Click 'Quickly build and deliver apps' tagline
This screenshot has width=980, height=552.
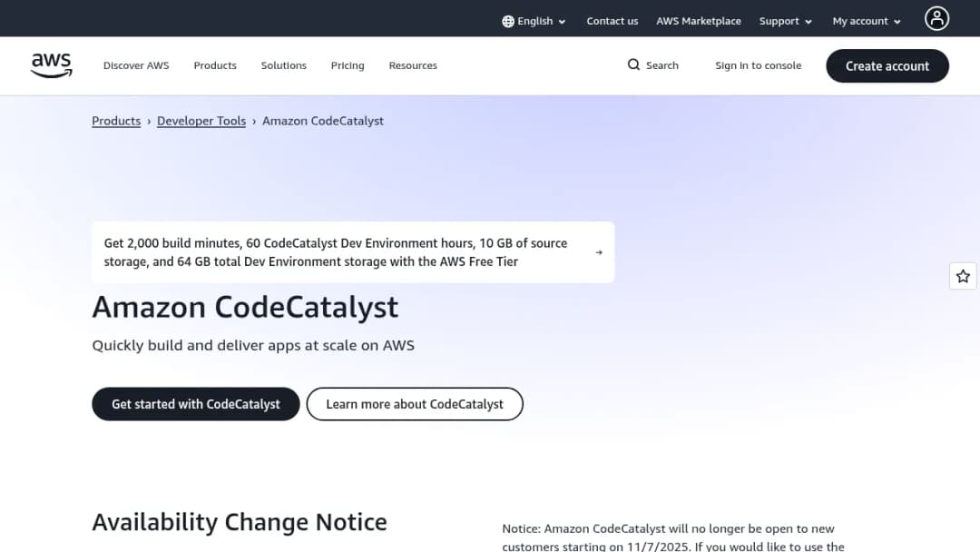[x=253, y=345]
